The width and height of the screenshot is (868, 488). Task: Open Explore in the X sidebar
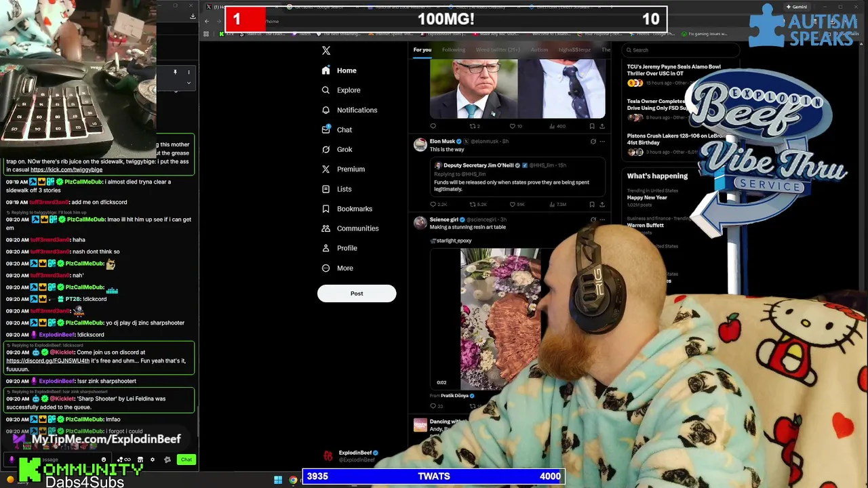click(x=341, y=90)
